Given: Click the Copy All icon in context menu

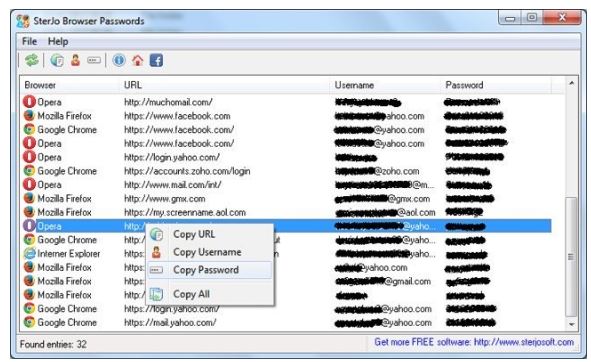Looking at the screenshot, I should [x=156, y=294].
